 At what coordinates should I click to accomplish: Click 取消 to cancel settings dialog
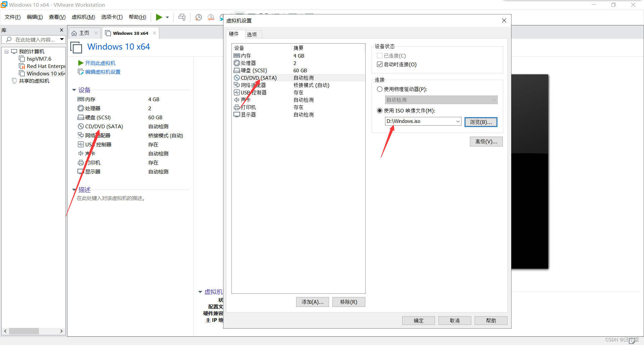(455, 321)
